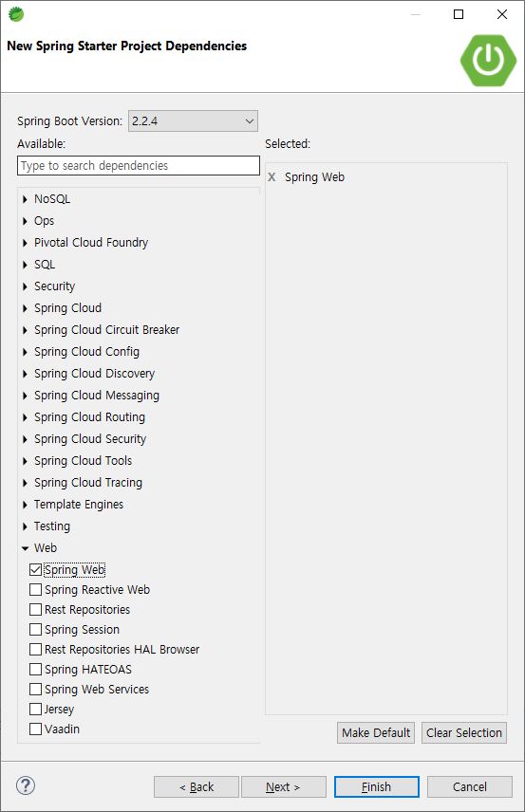The height and width of the screenshot is (812, 525).
Task: Expand the Security tree node
Action: pos(25,286)
